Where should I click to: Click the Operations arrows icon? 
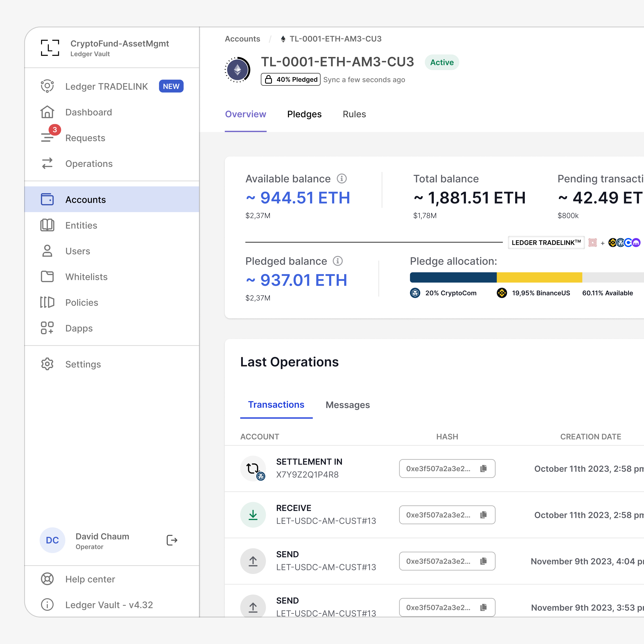click(47, 163)
